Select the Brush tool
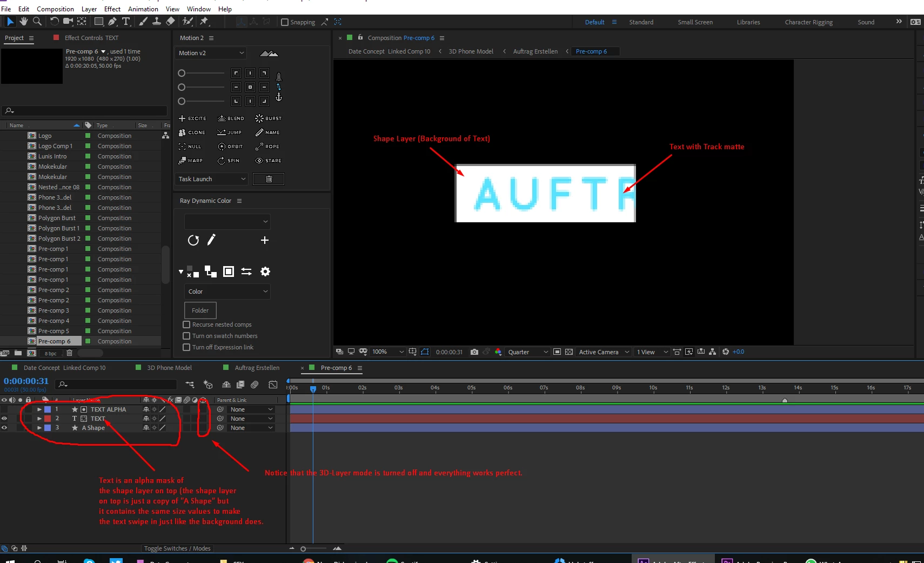 click(x=143, y=22)
